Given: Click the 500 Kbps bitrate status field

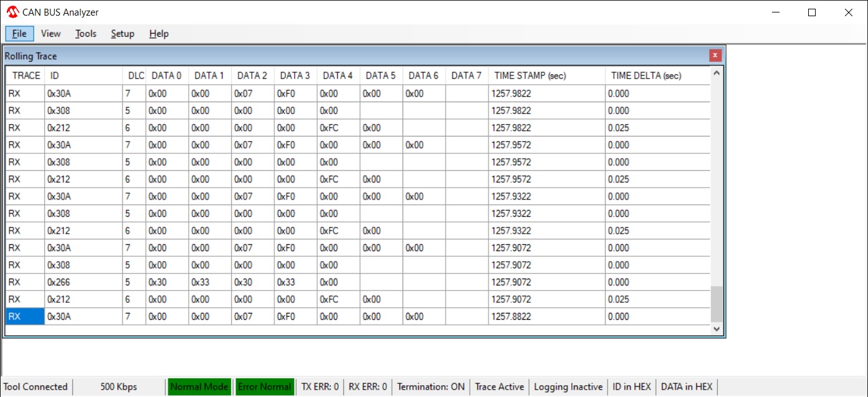Looking at the screenshot, I should click(118, 387).
